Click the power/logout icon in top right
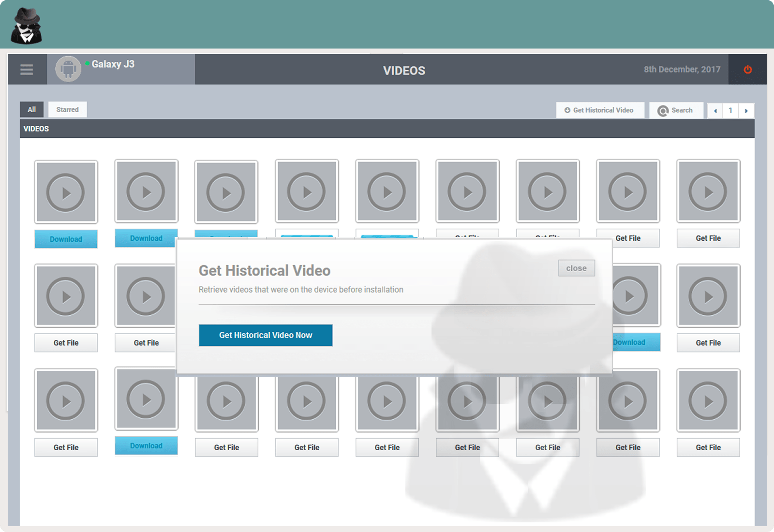 [x=747, y=70]
